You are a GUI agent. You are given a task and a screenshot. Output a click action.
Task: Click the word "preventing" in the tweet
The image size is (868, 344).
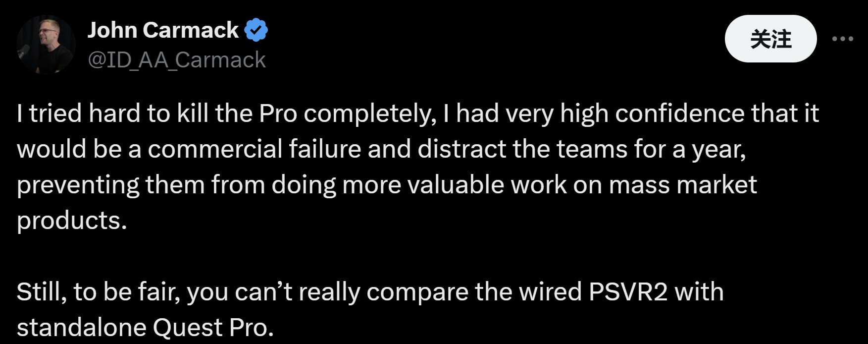click(x=78, y=185)
